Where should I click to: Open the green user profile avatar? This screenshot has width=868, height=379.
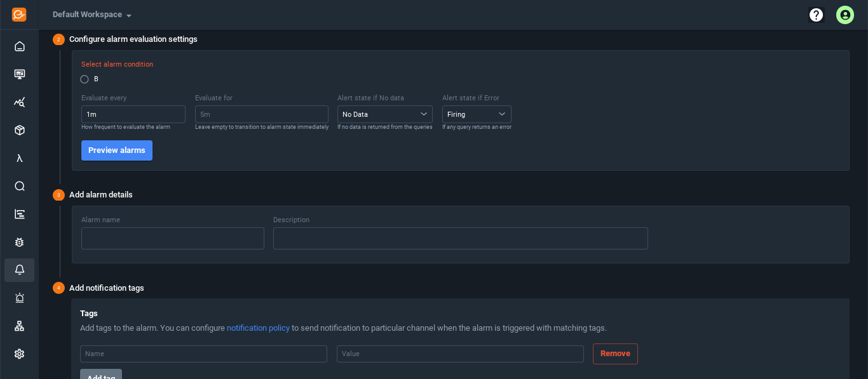pos(845,15)
